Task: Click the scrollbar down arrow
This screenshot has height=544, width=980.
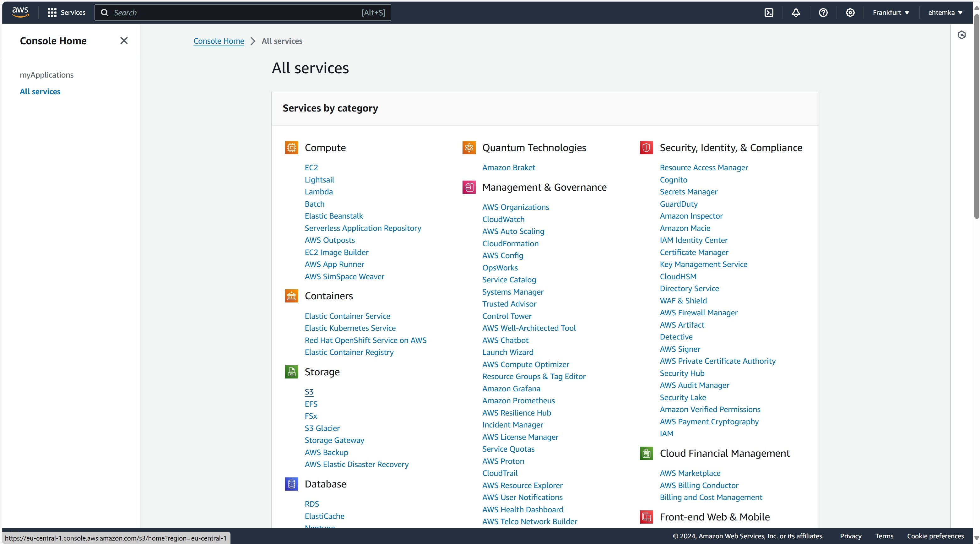Action: point(976,539)
